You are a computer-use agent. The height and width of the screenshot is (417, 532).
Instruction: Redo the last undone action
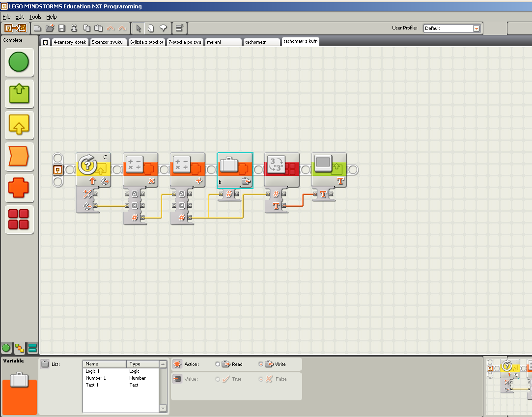coord(122,28)
